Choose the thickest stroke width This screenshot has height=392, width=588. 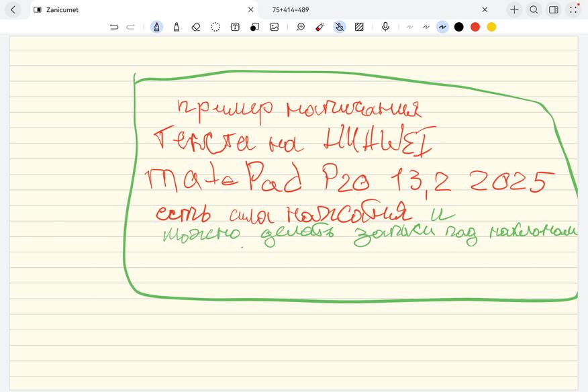coord(442,27)
